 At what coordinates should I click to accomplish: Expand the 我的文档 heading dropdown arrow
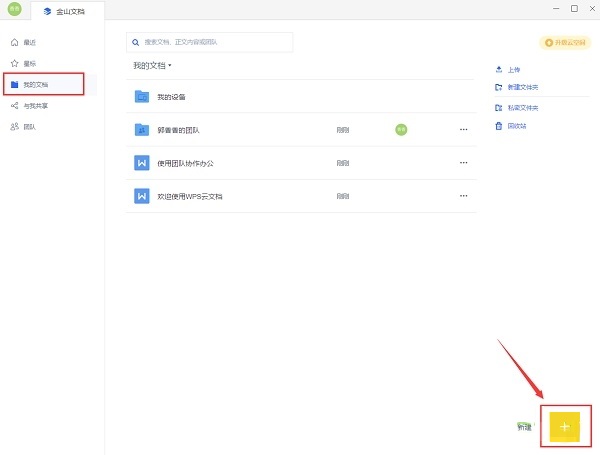[170, 66]
